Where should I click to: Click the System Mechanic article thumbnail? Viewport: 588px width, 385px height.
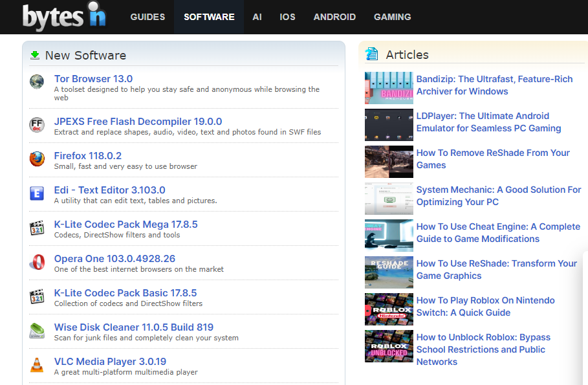[389, 199]
